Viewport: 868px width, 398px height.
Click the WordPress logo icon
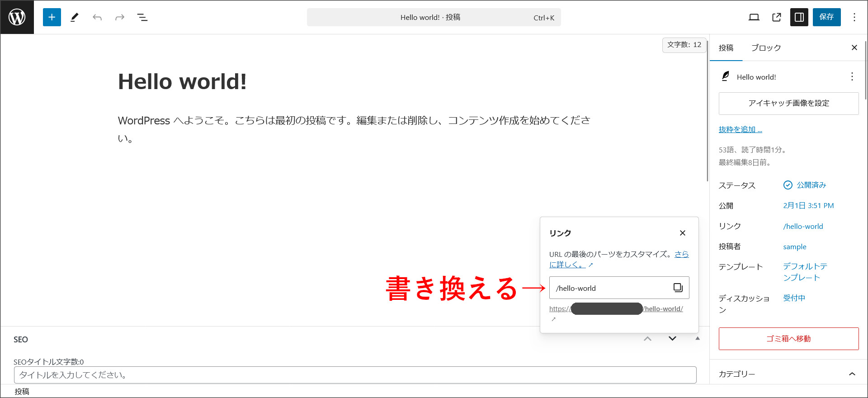click(17, 17)
